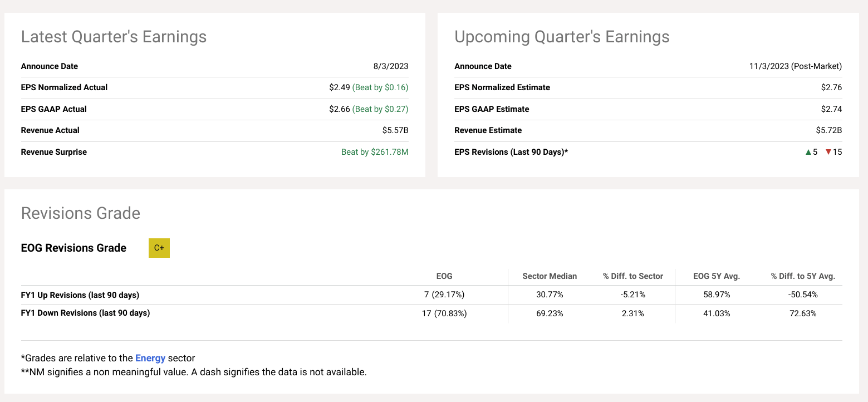Click the EPS GAAP Actual label
Screen dimensions: 868x402
coord(54,109)
